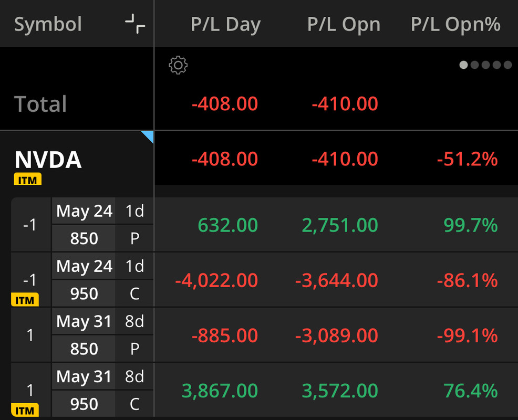Click the blue corner triangle on NVDA row

click(x=147, y=136)
